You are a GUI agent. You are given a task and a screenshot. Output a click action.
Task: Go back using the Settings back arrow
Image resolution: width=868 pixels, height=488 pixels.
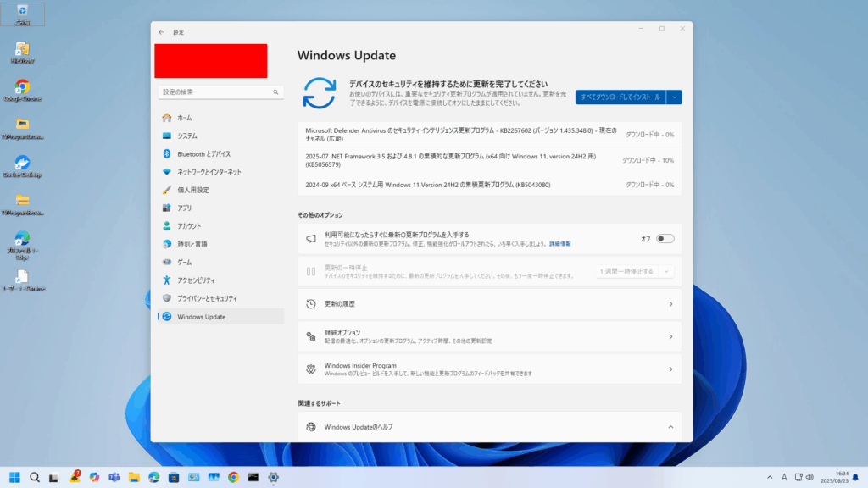[161, 32]
